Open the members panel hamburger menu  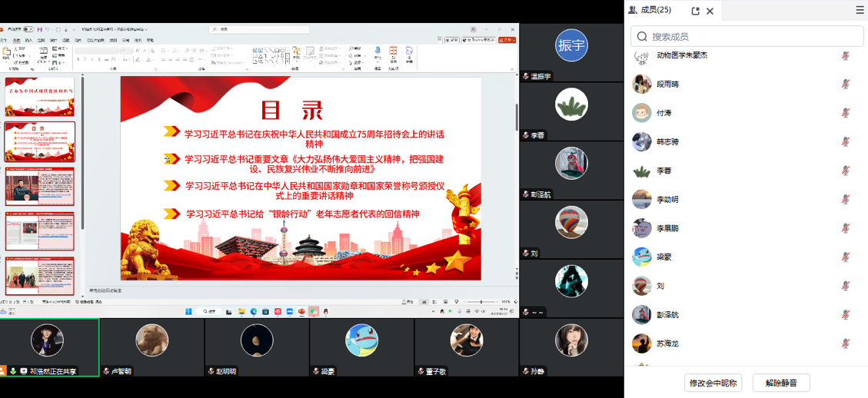click(860, 10)
